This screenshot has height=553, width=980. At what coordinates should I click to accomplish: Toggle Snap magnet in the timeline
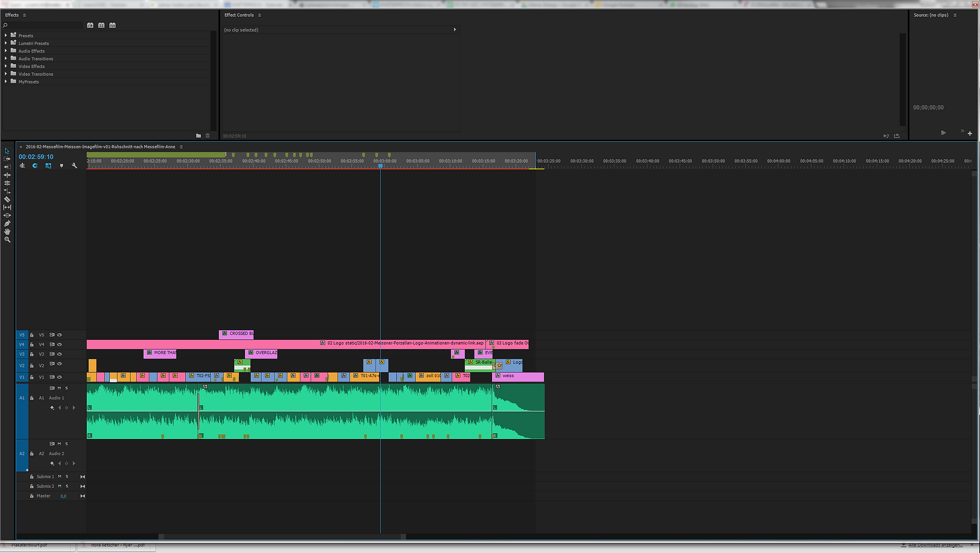(x=35, y=165)
